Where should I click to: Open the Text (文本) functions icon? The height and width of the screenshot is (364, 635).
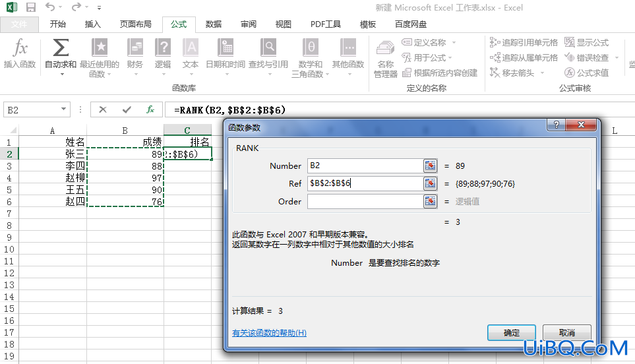tap(191, 47)
